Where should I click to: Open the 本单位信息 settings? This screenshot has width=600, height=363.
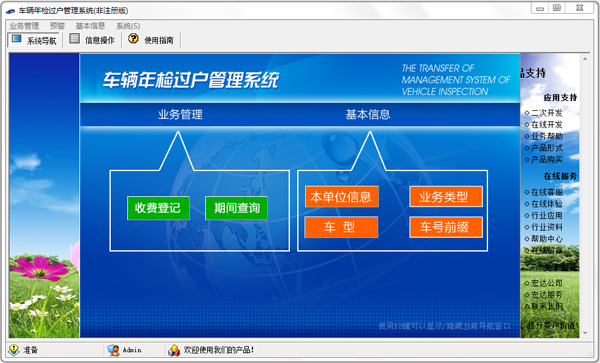pos(341,197)
